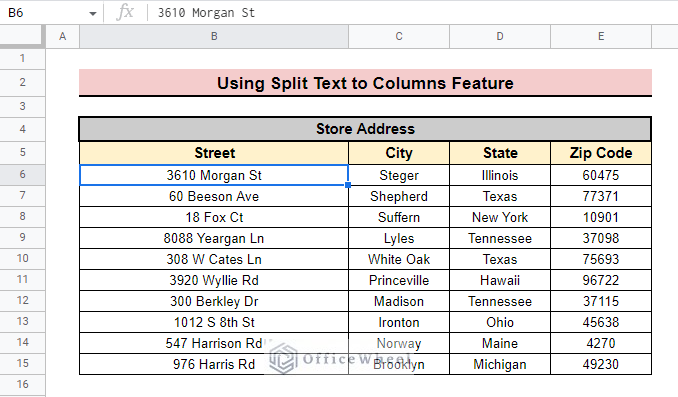Select column B header
This screenshot has height=397, width=678.
tap(214, 36)
